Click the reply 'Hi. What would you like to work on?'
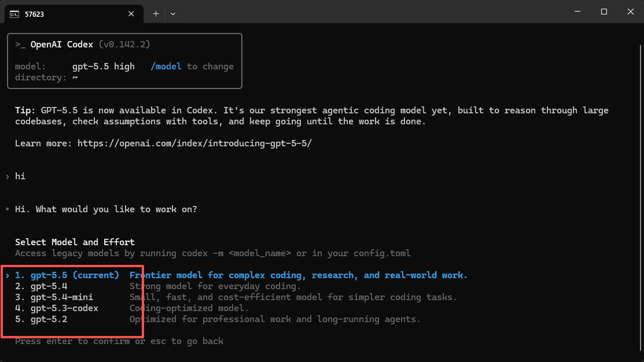The width and height of the screenshot is (644, 362). click(x=106, y=209)
